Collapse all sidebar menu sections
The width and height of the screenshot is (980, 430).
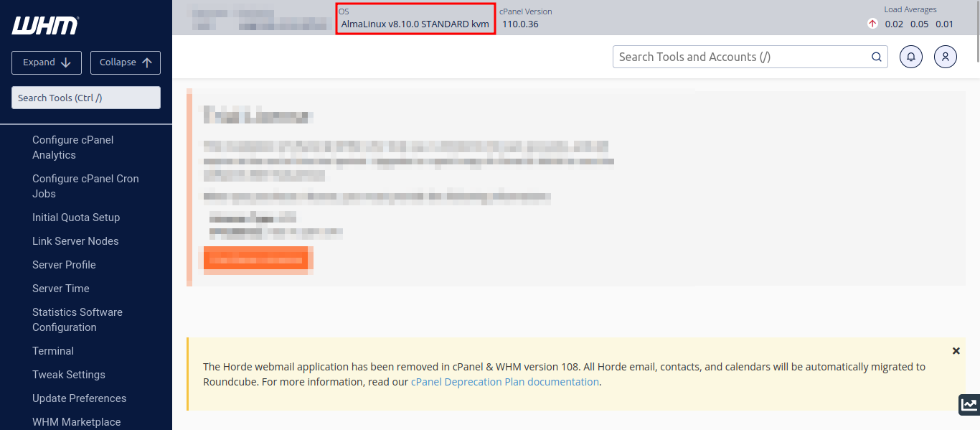click(126, 62)
